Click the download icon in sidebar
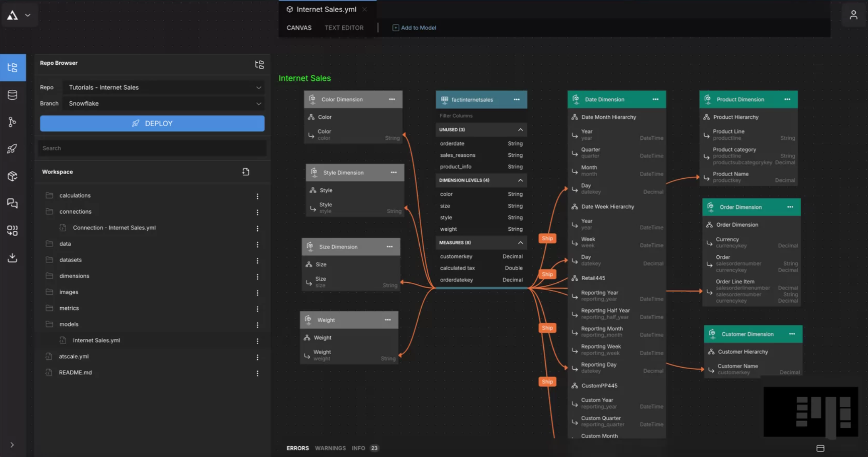The width and height of the screenshot is (868, 457). click(x=12, y=258)
